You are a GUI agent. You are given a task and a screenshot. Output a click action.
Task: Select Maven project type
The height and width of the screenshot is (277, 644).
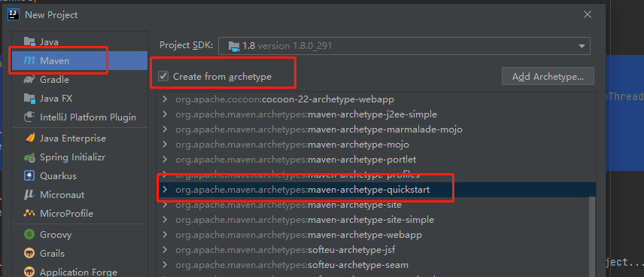coord(80,60)
